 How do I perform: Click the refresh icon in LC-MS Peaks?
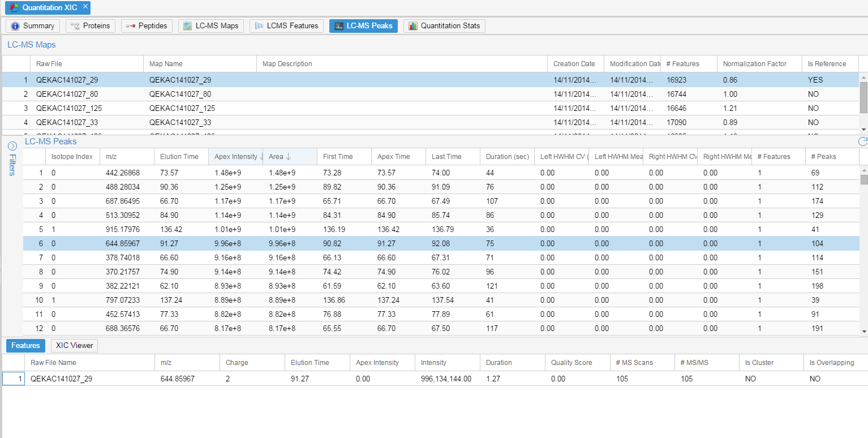pos(862,142)
